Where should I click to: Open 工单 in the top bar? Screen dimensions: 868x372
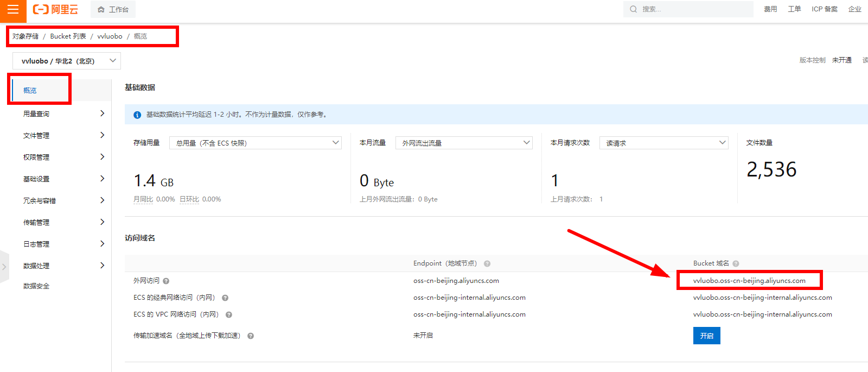point(794,9)
